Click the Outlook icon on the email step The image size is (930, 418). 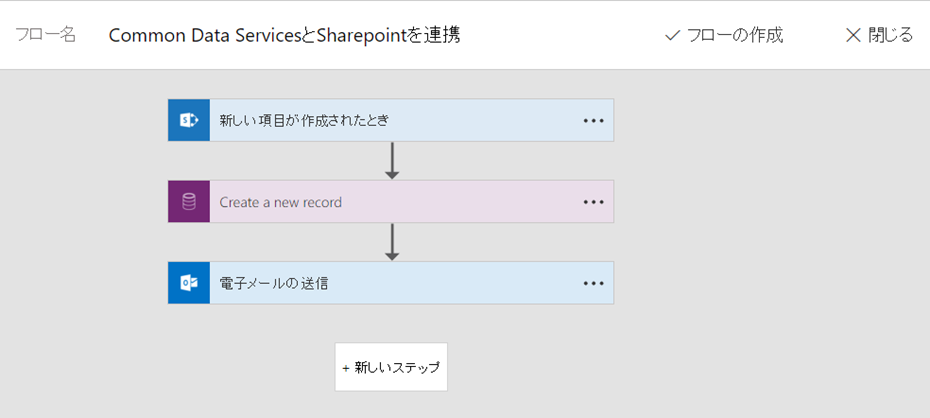(189, 283)
